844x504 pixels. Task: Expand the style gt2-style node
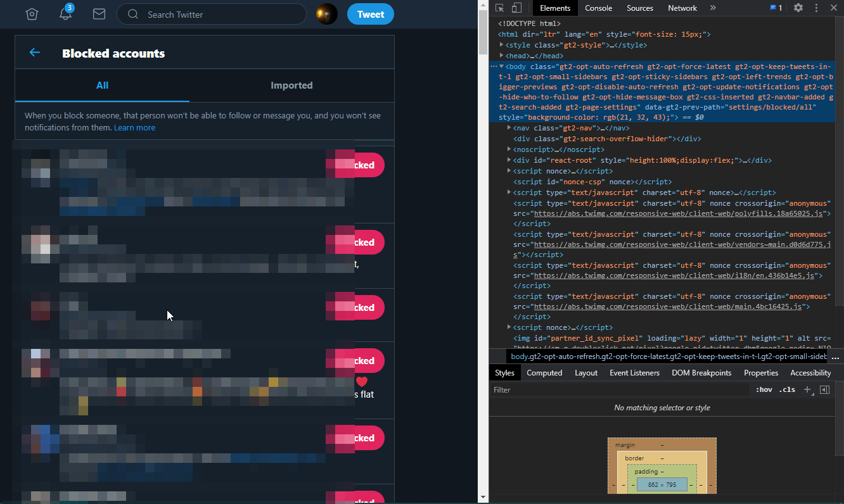tap(501, 45)
